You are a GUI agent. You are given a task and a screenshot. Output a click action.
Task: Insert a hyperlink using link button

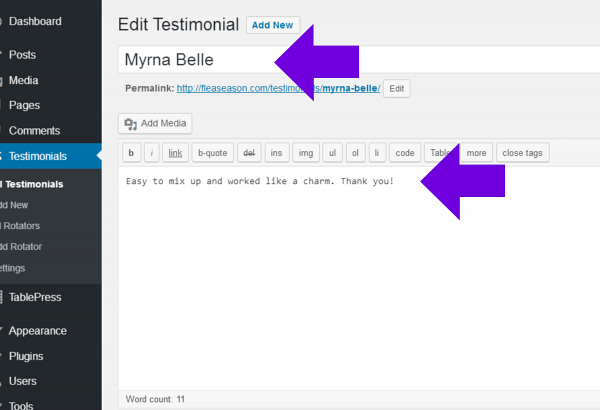coord(175,153)
